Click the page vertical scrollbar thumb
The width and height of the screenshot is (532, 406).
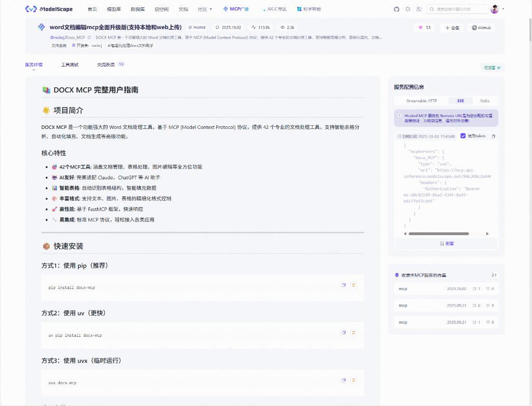[529, 30]
